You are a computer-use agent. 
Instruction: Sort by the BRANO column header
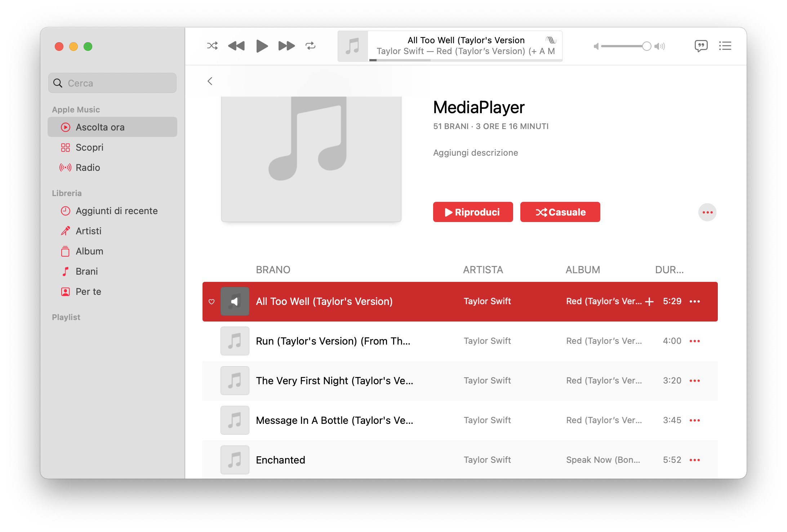coord(273,270)
